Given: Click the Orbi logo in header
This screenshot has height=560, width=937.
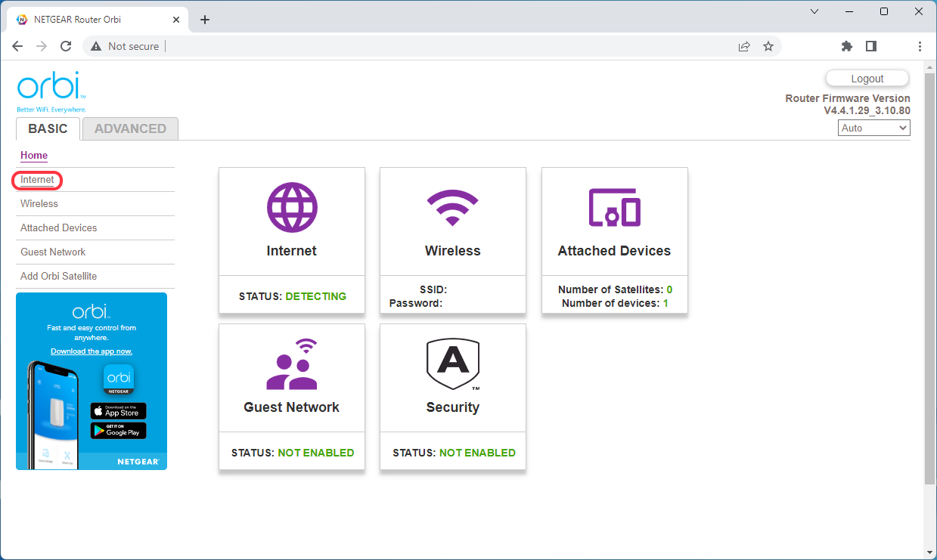Looking at the screenshot, I should coord(51,91).
